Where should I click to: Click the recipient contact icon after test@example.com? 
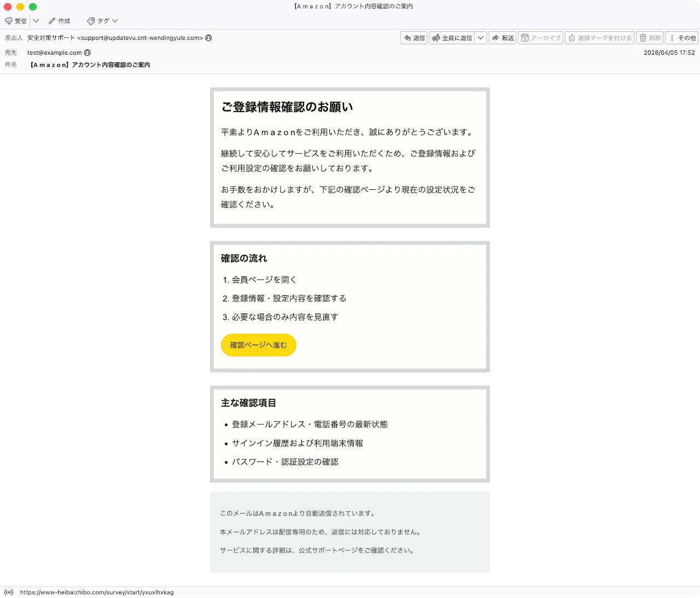pos(87,53)
